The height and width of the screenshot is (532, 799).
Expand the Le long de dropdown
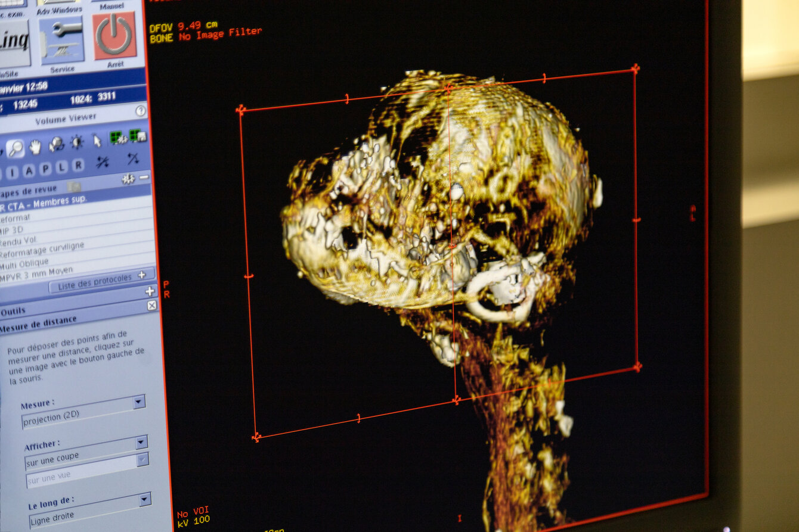coord(144,499)
